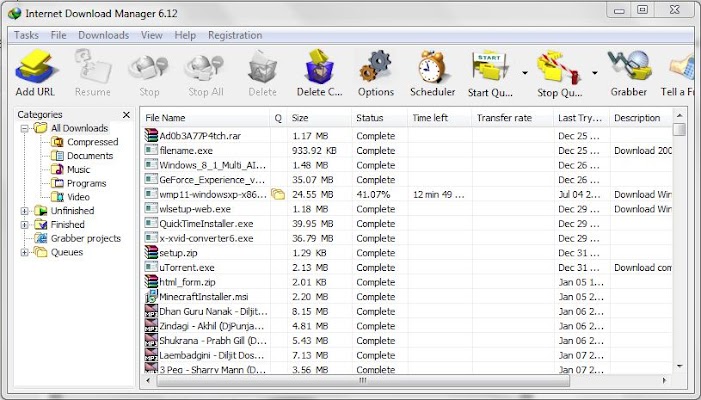Click the horizontal scrollbar right arrow
Viewport: 701px width, 400px height.
click(x=664, y=381)
